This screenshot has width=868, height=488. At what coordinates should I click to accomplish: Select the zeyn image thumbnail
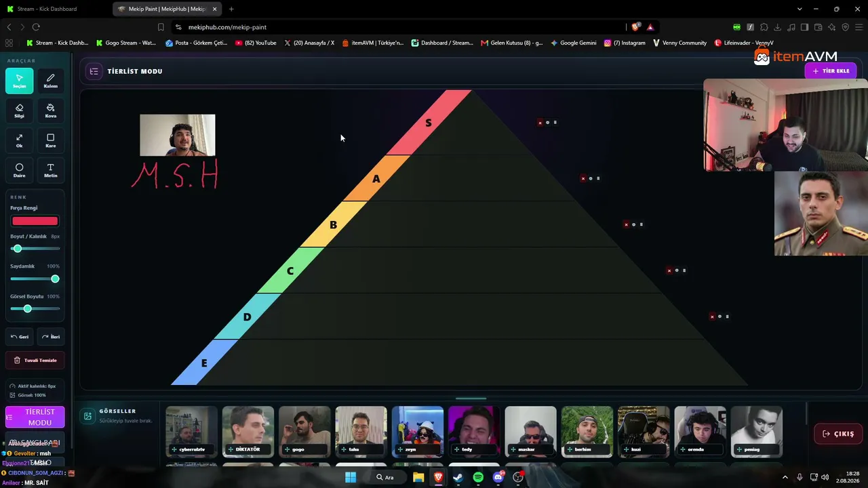(x=418, y=431)
